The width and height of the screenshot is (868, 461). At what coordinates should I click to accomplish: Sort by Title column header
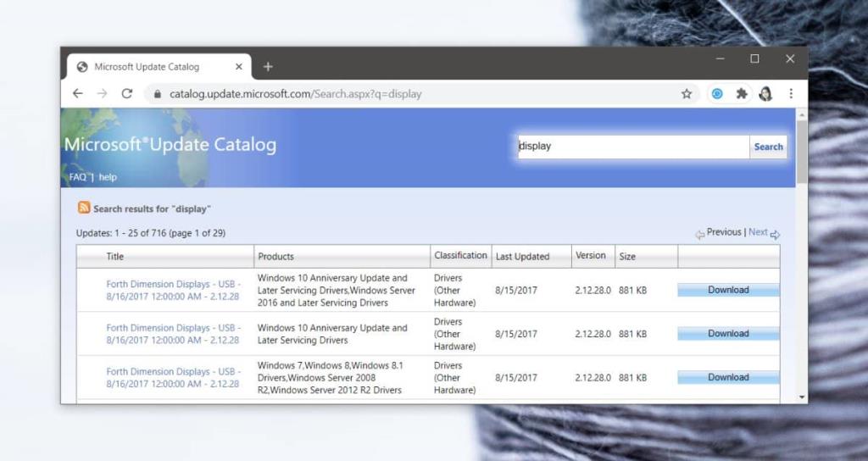[x=115, y=256]
